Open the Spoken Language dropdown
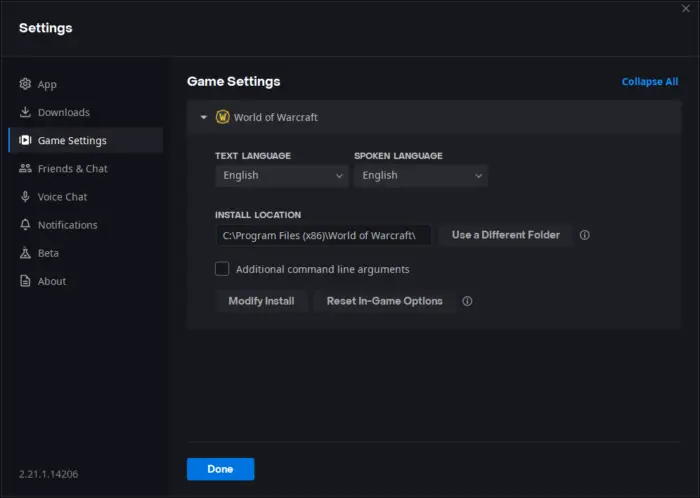The height and width of the screenshot is (498, 700). (x=421, y=175)
